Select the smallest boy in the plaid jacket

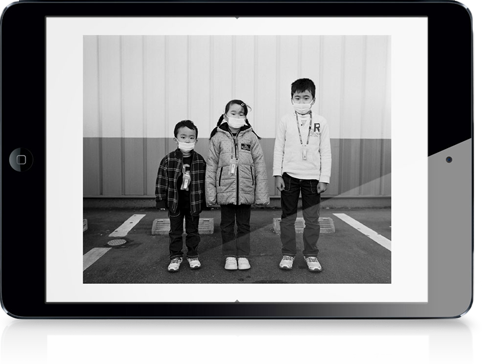point(181,195)
